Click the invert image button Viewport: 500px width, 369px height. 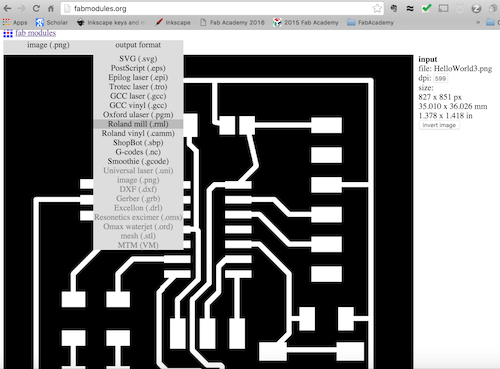tap(439, 125)
